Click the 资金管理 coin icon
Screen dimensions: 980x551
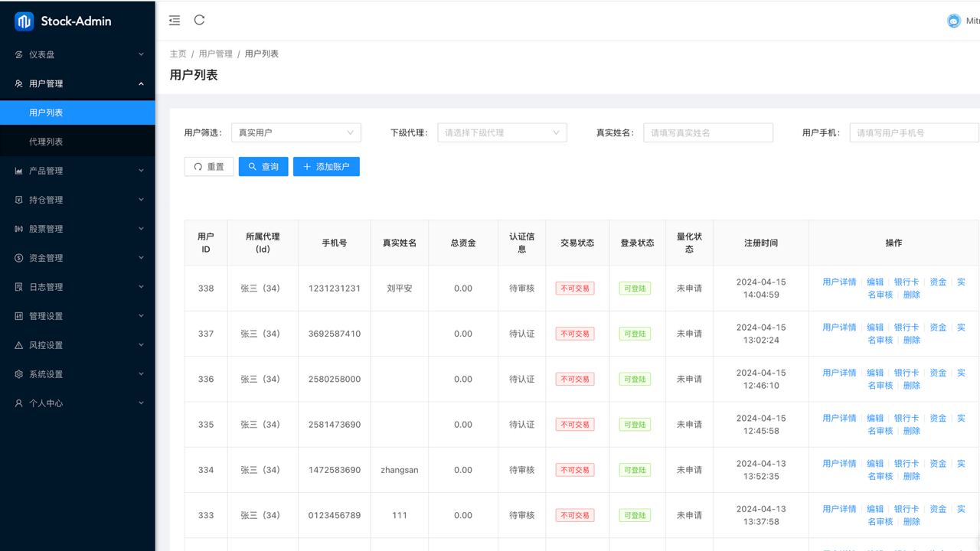pos(19,259)
